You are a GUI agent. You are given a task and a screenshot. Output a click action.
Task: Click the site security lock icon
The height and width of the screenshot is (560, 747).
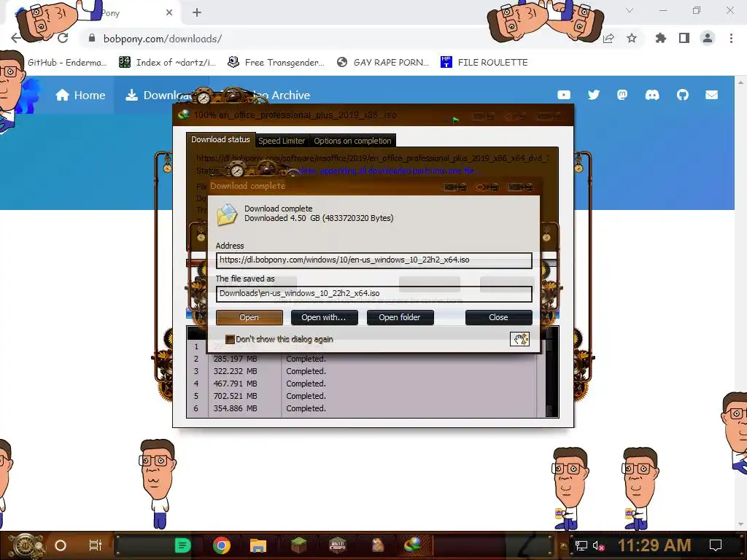[x=92, y=39]
